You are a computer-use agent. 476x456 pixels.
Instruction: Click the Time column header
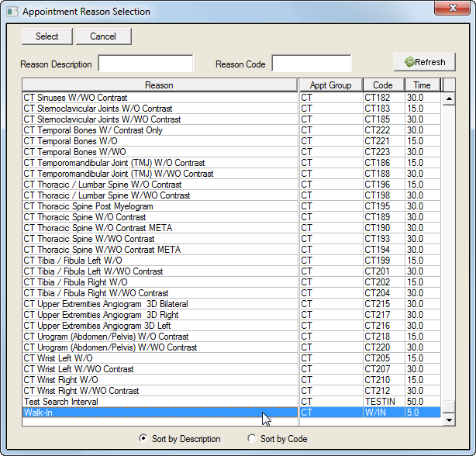[x=423, y=85]
